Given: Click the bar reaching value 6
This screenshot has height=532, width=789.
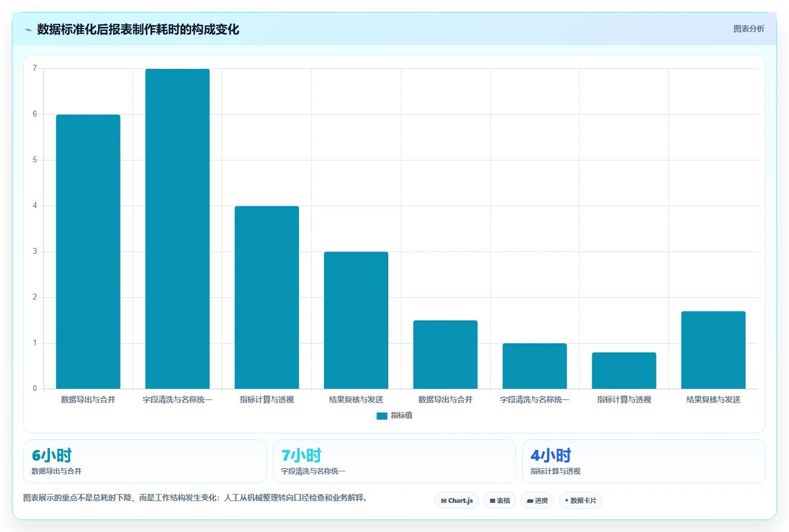Looking at the screenshot, I should click(x=88, y=251).
